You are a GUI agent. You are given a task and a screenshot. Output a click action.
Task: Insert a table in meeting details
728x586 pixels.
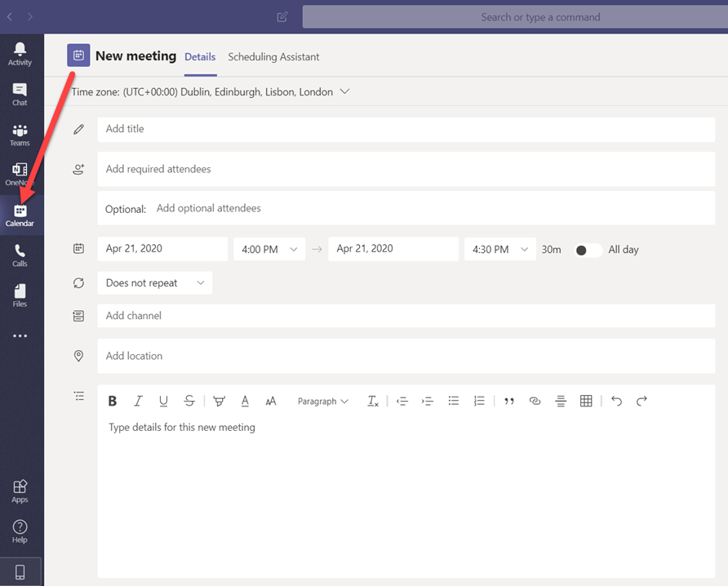586,401
